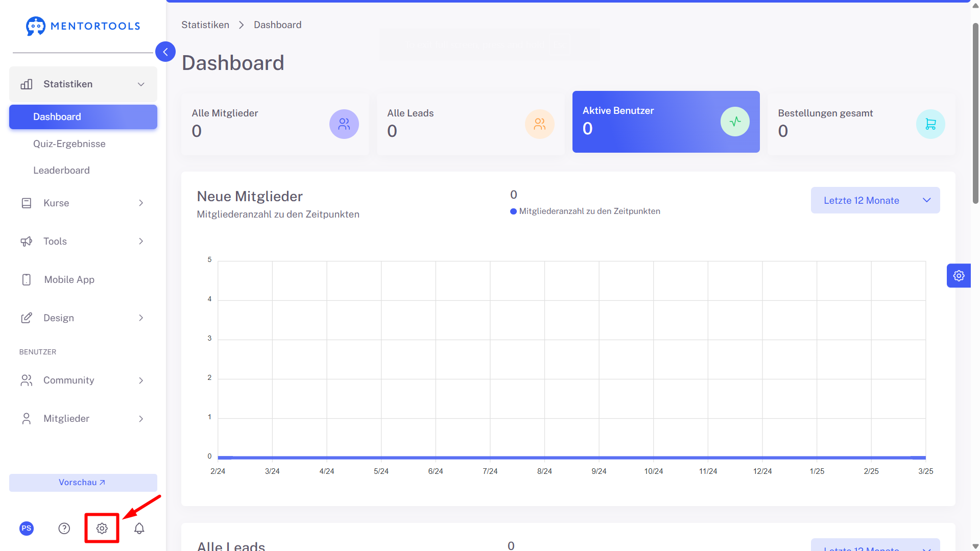
Task: Open the Aktive Benutzer card
Action: pyautogui.click(x=666, y=122)
